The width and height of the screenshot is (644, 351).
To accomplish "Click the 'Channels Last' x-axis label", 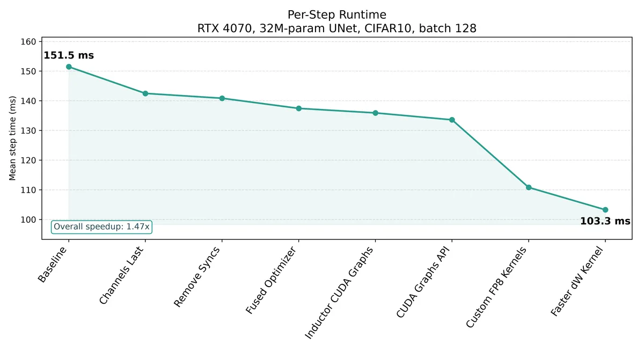I will pyautogui.click(x=122, y=275).
